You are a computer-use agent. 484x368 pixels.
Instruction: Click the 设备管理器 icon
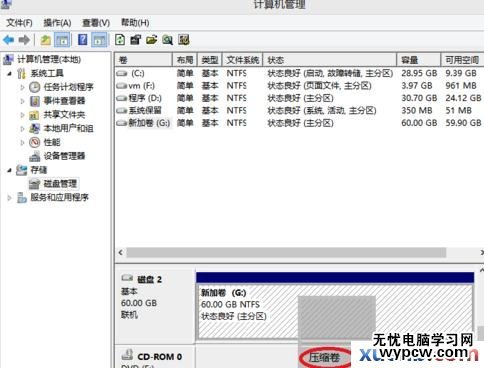[35, 156]
